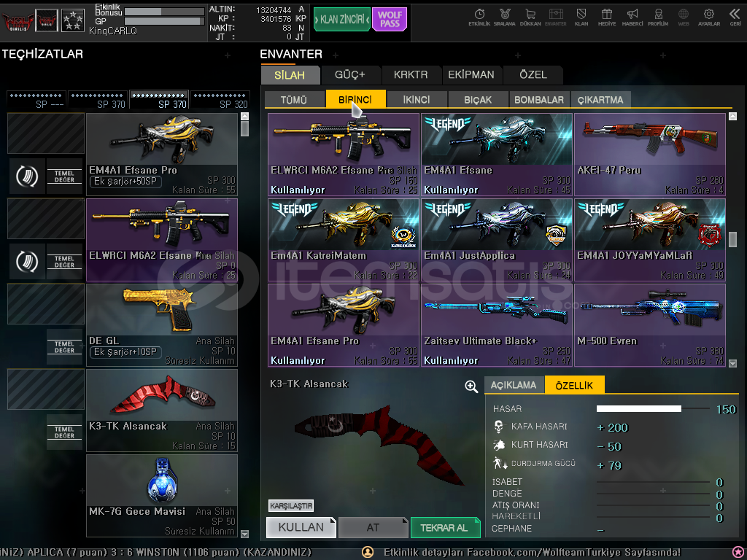This screenshot has height=560, width=747.
Task: Click the inventory scrollbar thumb
Action: point(732,239)
